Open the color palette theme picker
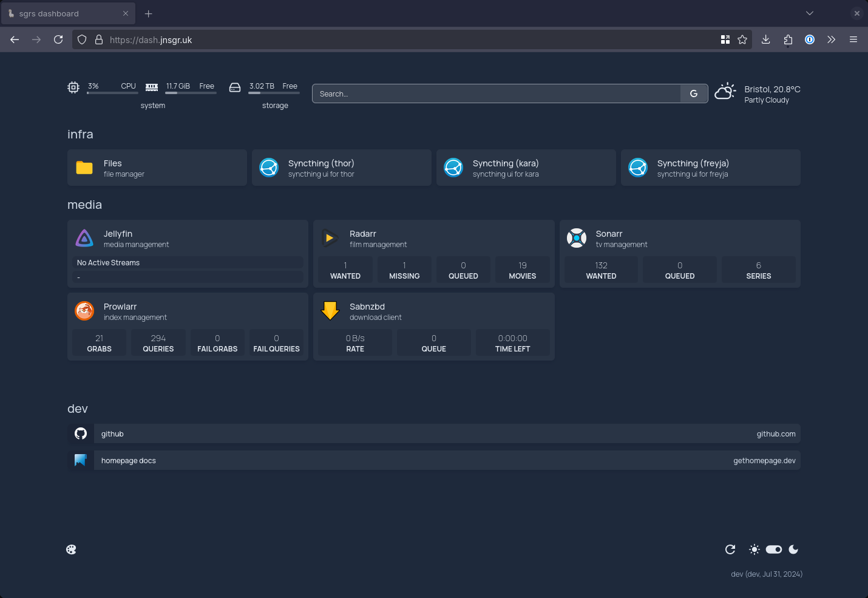The width and height of the screenshot is (868, 598). [71, 549]
